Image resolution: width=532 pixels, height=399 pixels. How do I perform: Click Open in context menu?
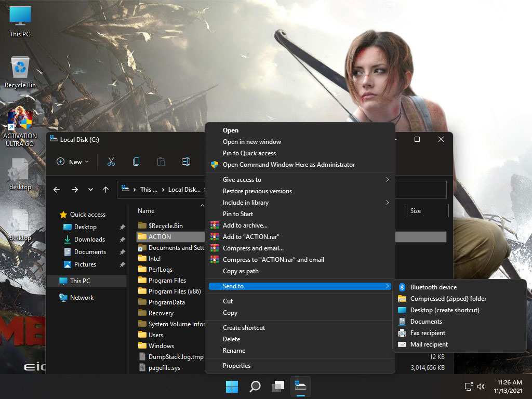[x=300, y=130]
